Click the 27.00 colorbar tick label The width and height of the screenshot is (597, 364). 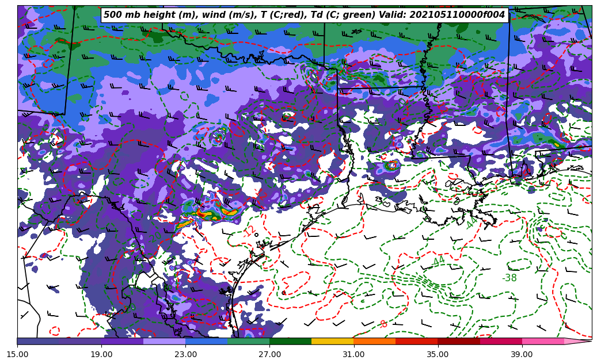[269, 354]
